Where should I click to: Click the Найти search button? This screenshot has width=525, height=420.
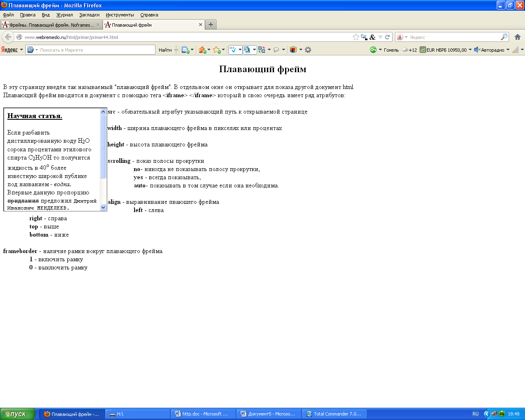pyautogui.click(x=165, y=50)
